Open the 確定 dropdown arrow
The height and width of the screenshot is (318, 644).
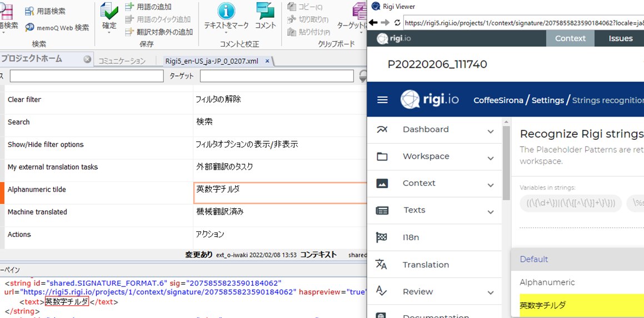tap(109, 33)
